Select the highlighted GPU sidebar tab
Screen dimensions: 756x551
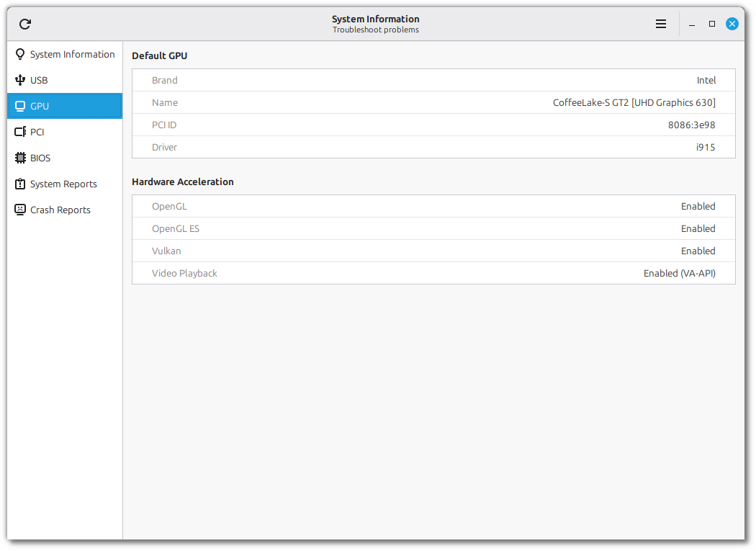[x=65, y=106]
